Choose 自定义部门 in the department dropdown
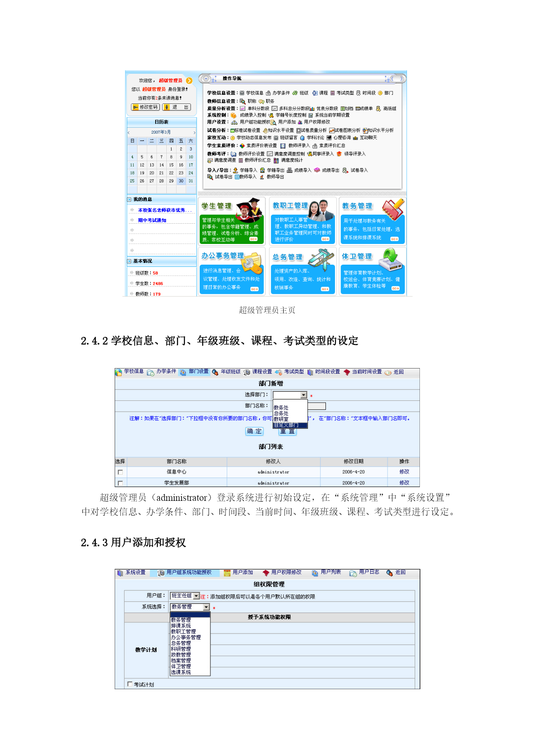Viewport: 535px width, 756px height. (x=290, y=425)
